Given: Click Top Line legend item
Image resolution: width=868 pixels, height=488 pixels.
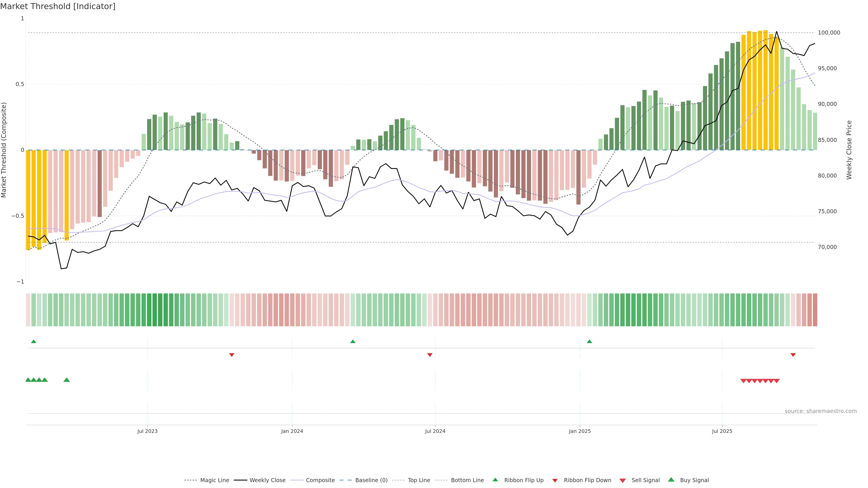Looking at the screenshot, I should [x=419, y=480].
